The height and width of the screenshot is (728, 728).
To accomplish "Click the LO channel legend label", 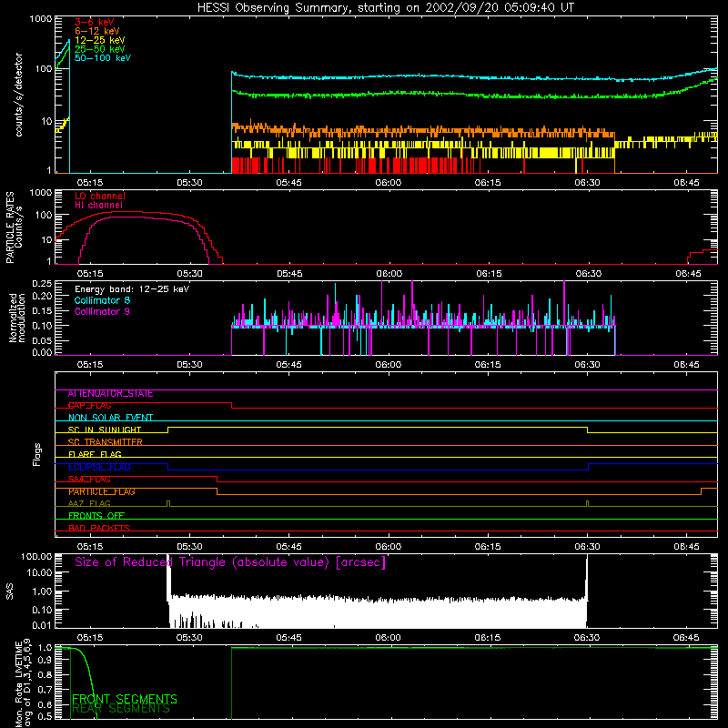I will 100,196.
